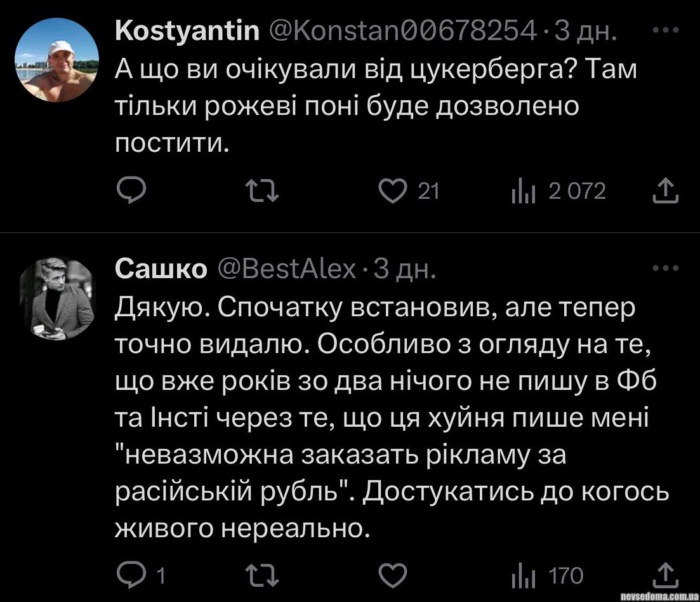Reply to Сашко's tweet
This screenshot has width=700, height=602.
click(133, 575)
